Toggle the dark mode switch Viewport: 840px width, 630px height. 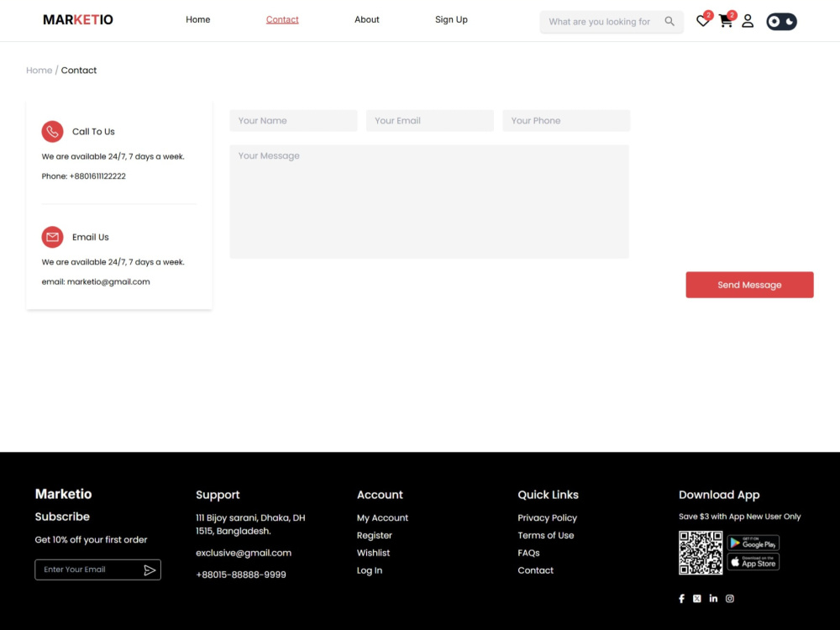click(781, 22)
